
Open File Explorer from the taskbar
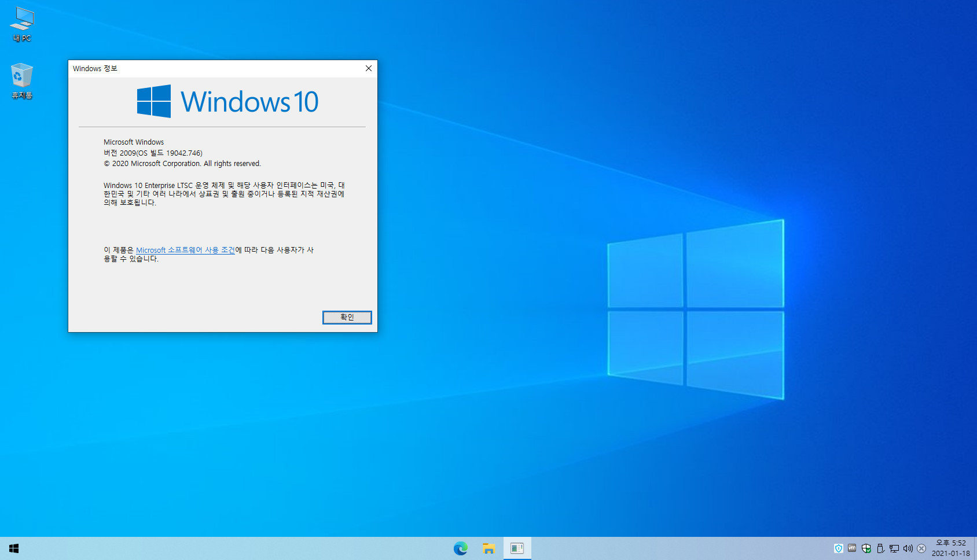(x=489, y=548)
